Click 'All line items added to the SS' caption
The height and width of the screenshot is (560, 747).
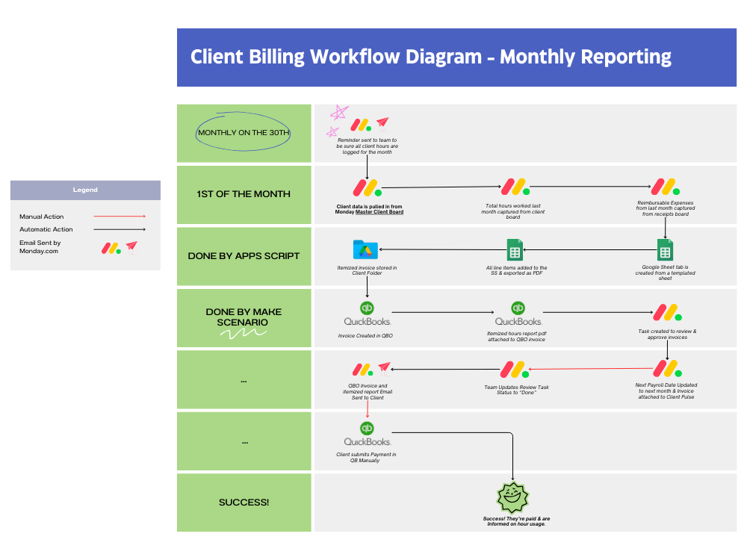coord(516,270)
